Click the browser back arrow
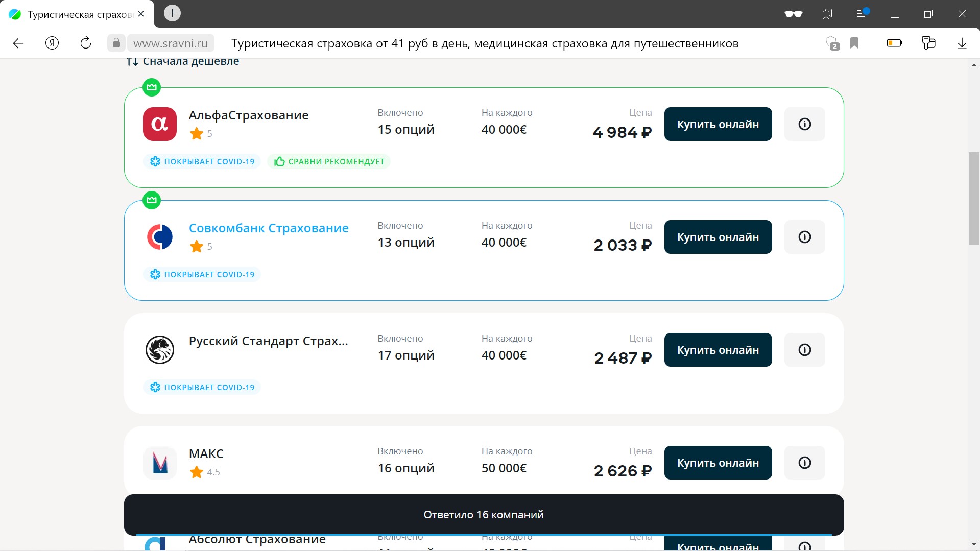The height and width of the screenshot is (551, 980). [18, 43]
